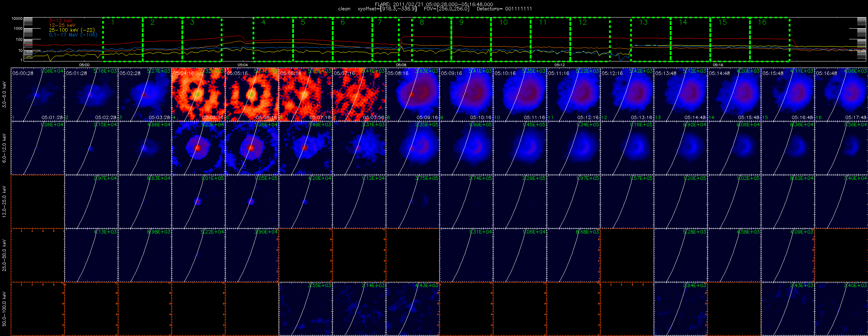
Task: Open the 25–50 keV image labeled 1.31E+04
Action: coord(467,255)
